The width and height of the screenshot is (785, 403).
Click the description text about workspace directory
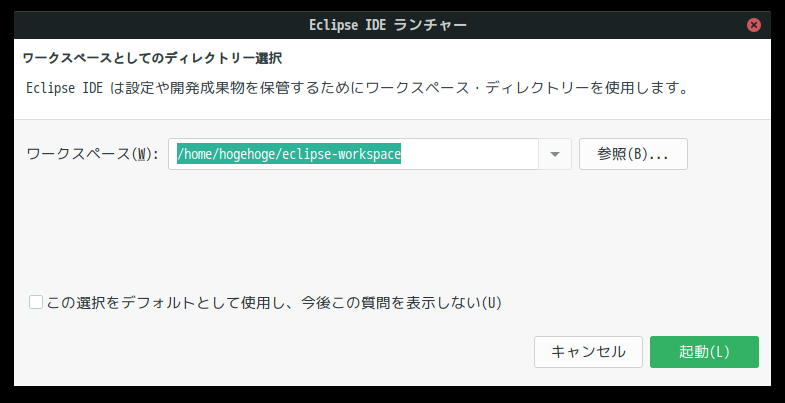tap(358, 89)
